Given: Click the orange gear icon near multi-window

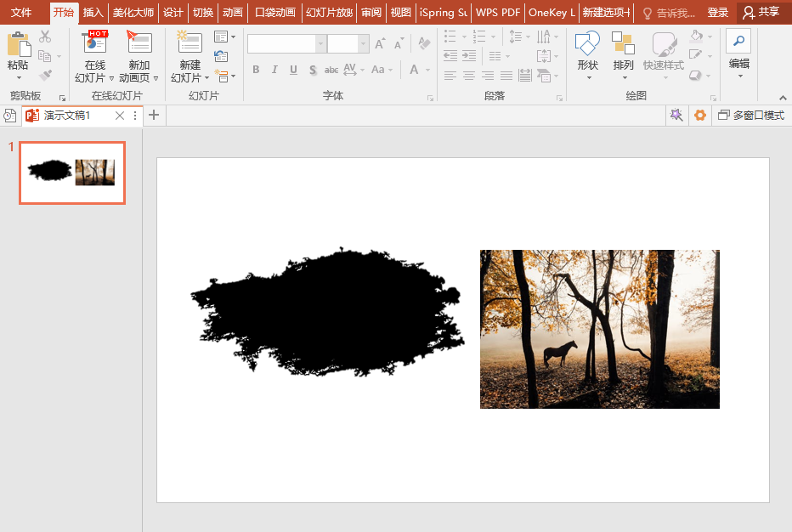Looking at the screenshot, I should coord(700,116).
